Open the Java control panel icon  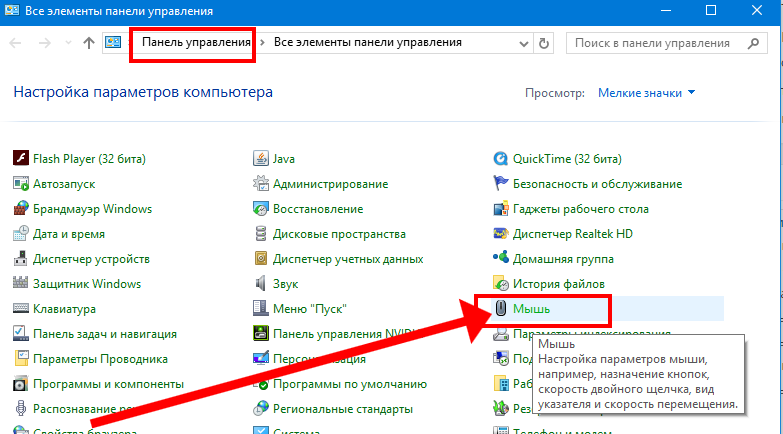[260, 158]
